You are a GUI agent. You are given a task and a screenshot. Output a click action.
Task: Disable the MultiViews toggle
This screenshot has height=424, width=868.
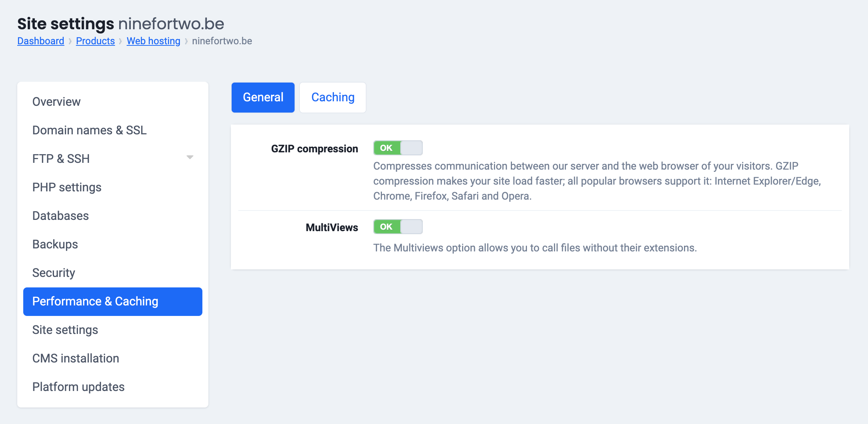pyautogui.click(x=398, y=227)
